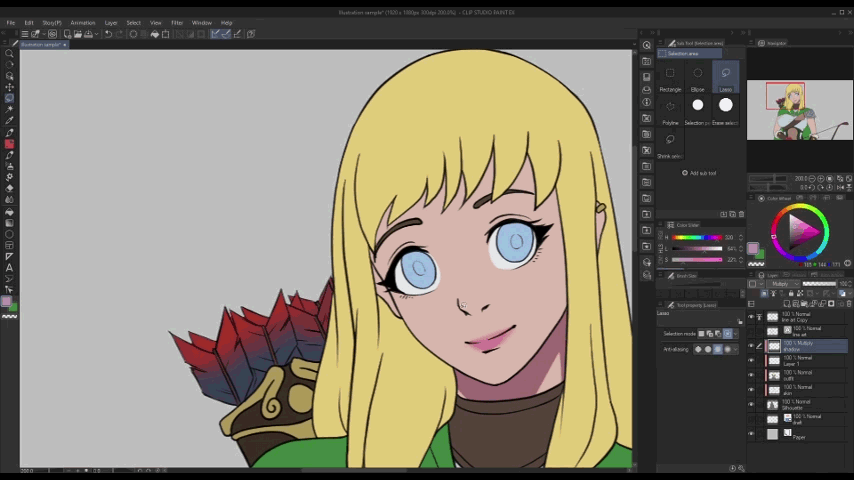
Task: Click the main color swatch near color wheel
Action: pyautogui.click(x=753, y=248)
